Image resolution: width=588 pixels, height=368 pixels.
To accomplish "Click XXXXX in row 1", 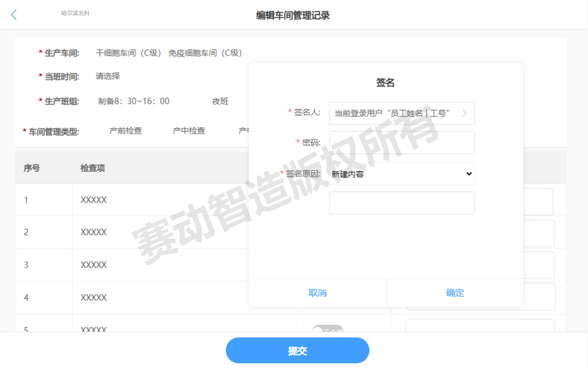I will (94, 200).
